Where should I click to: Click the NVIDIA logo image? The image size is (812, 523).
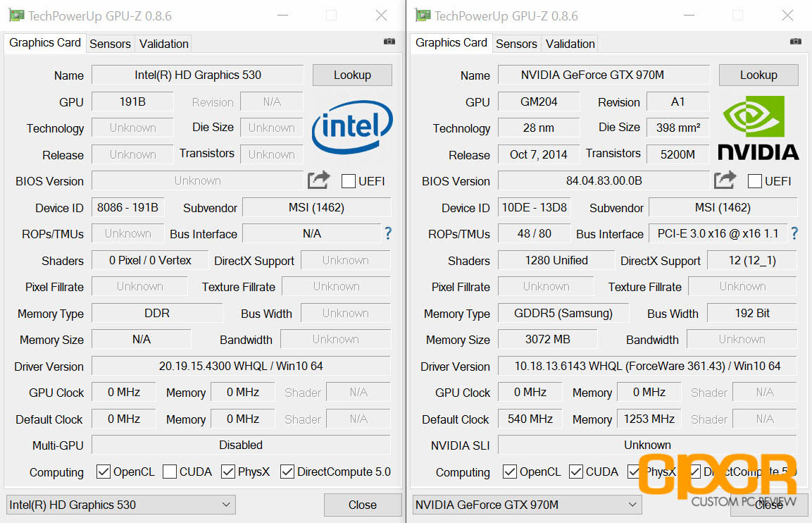click(x=758, y=128)
